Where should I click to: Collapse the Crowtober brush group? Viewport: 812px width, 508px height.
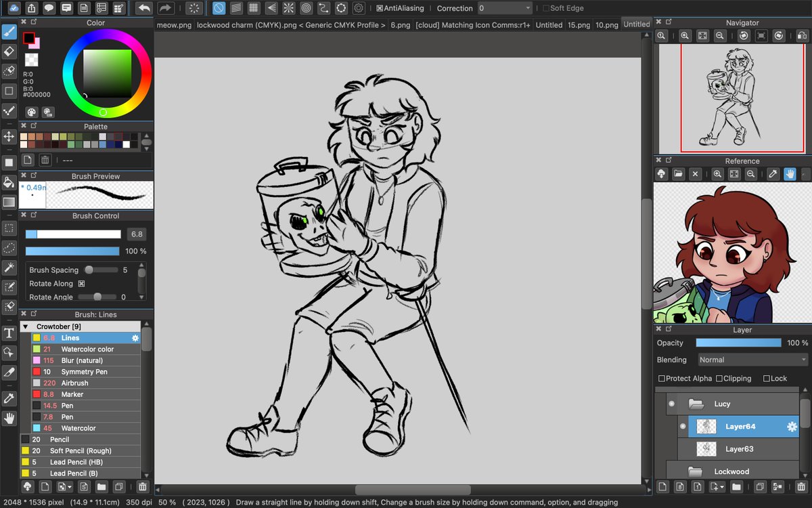coord(26,326)
